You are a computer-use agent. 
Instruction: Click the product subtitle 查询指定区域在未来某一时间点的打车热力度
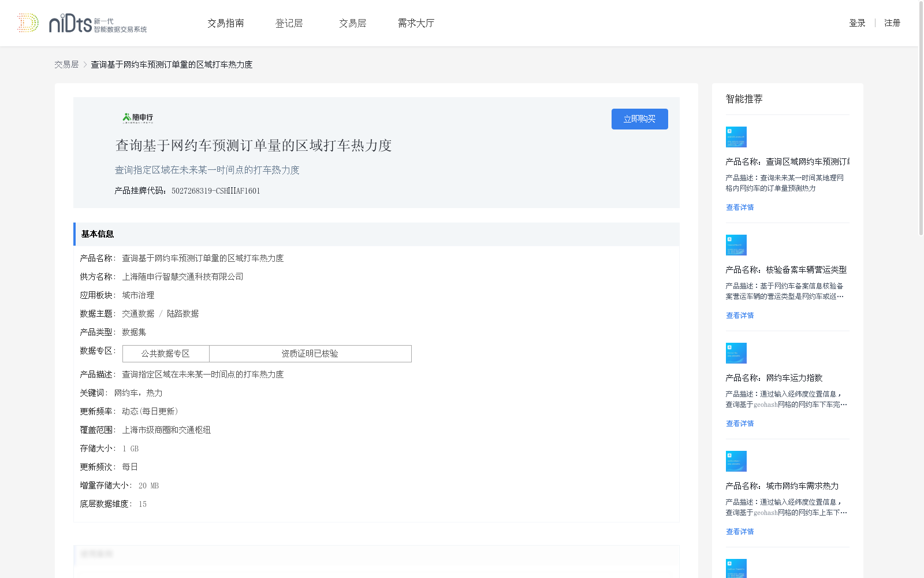[207, 170]
